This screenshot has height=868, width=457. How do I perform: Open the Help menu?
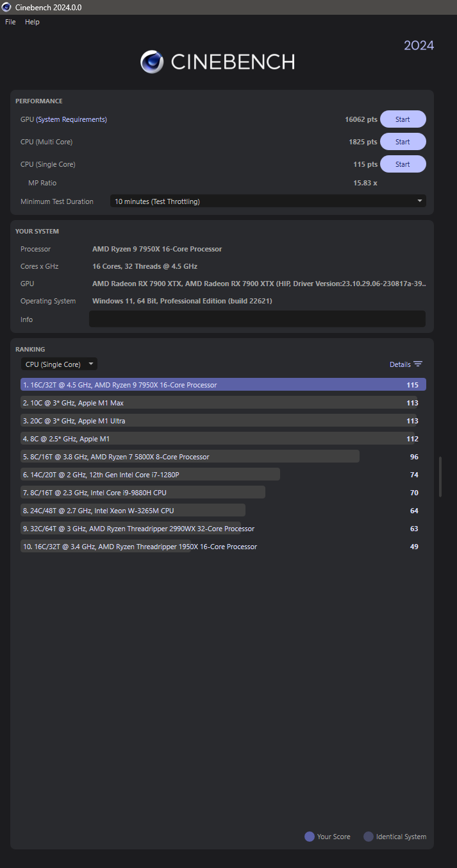(x=32, y=22)
